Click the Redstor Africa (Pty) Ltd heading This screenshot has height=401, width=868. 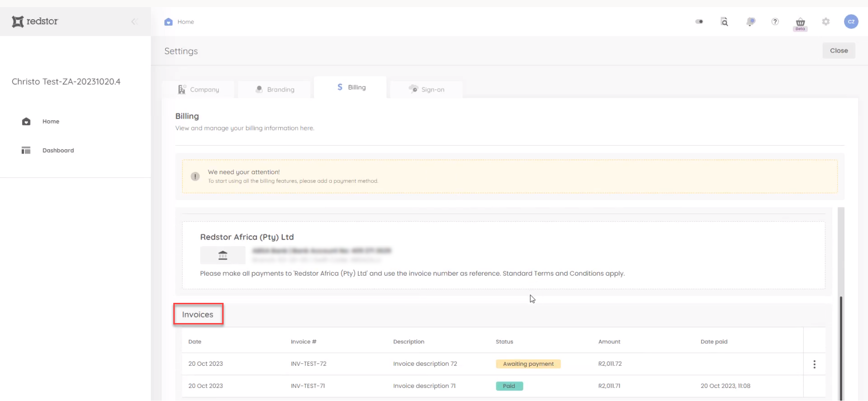(247, 237)
